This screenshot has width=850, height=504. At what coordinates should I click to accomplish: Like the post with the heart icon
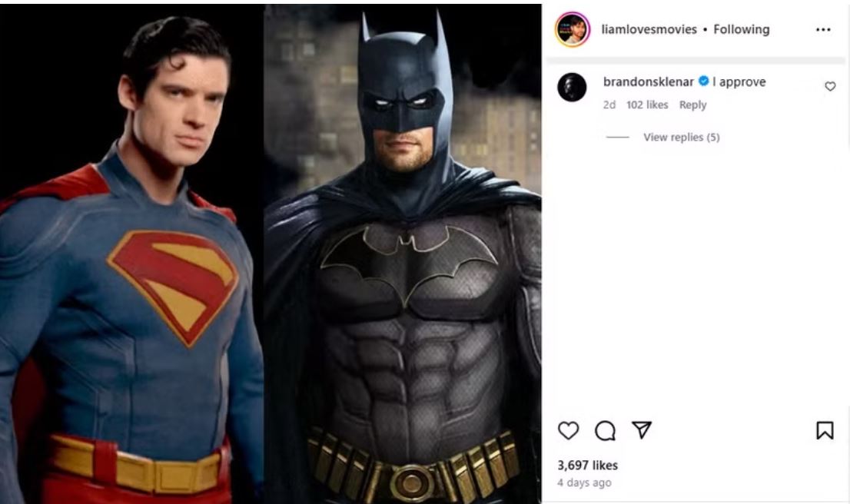point(568,431)
